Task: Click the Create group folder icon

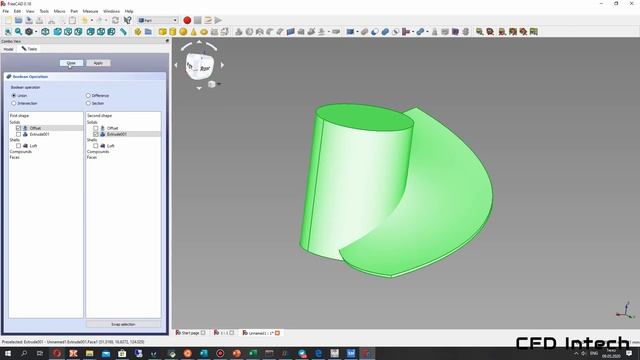Action: (148, 32)
